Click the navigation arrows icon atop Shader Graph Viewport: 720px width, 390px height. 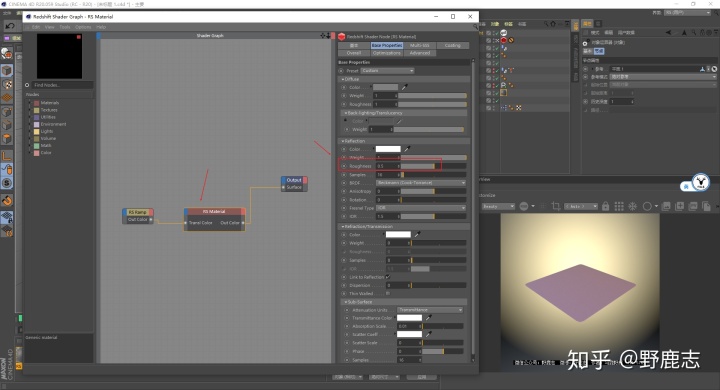pyautogui.click(x=323, y=35)
